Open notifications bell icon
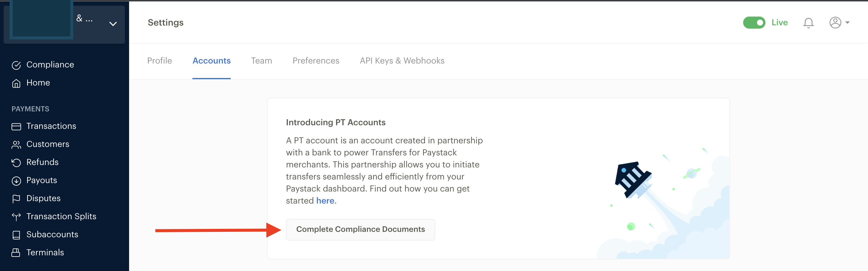 (808, 23)
